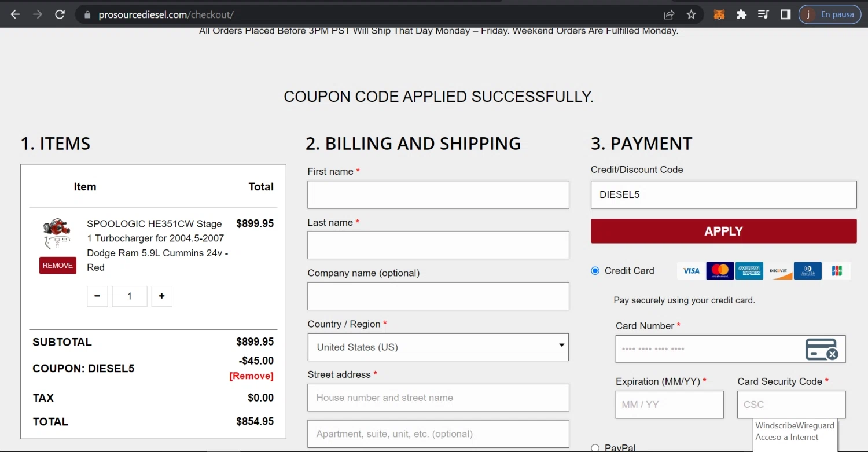The width and height of the screenshot is (868, 452).
Task: Click the red APPLY button
Action: tap(723, 231)
